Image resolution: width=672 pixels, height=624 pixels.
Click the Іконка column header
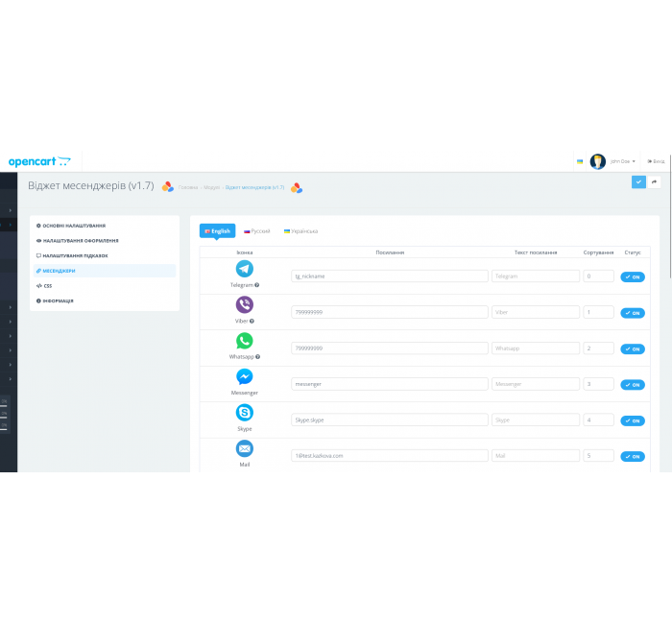tap(245, 252)
